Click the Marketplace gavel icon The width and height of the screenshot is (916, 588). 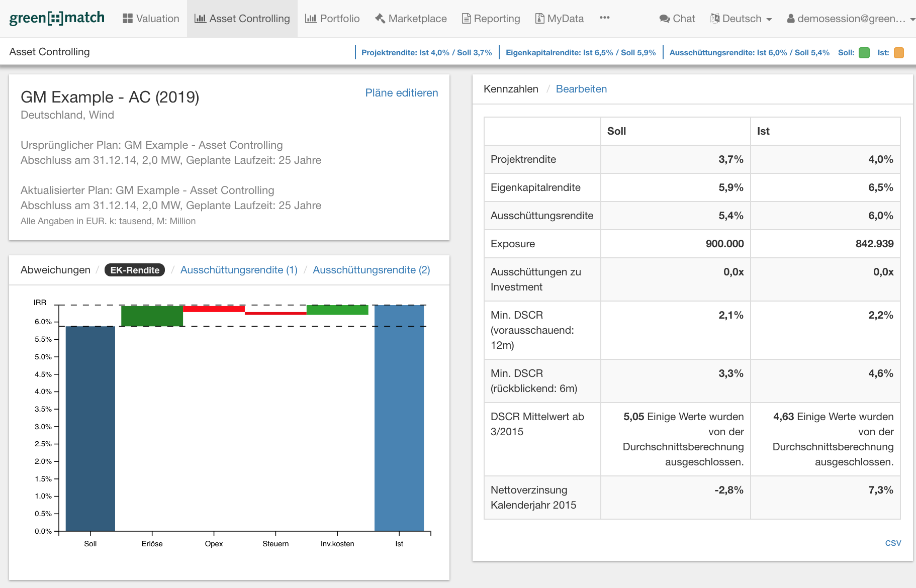tap(380, 19)
